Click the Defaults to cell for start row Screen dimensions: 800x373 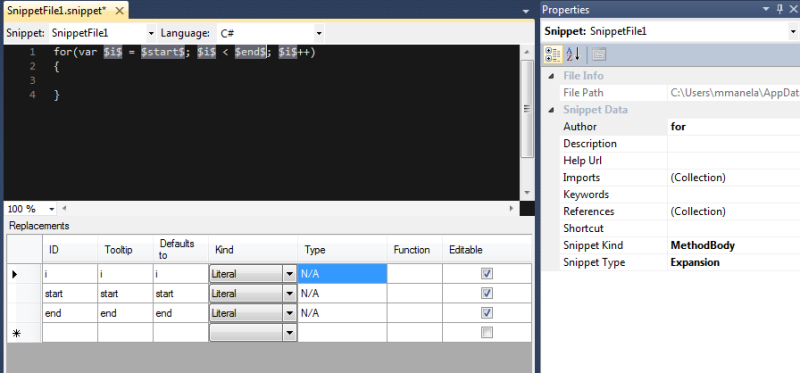(x=181, y=294)
